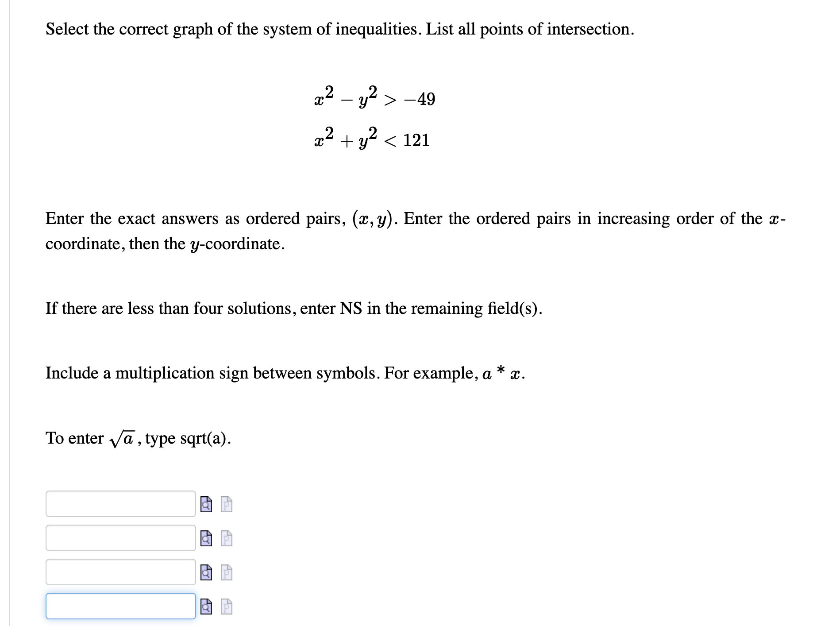Click the preview icon next to the first answer field
840x626 pixels.
pyautogui.click(x=206, y=504)
